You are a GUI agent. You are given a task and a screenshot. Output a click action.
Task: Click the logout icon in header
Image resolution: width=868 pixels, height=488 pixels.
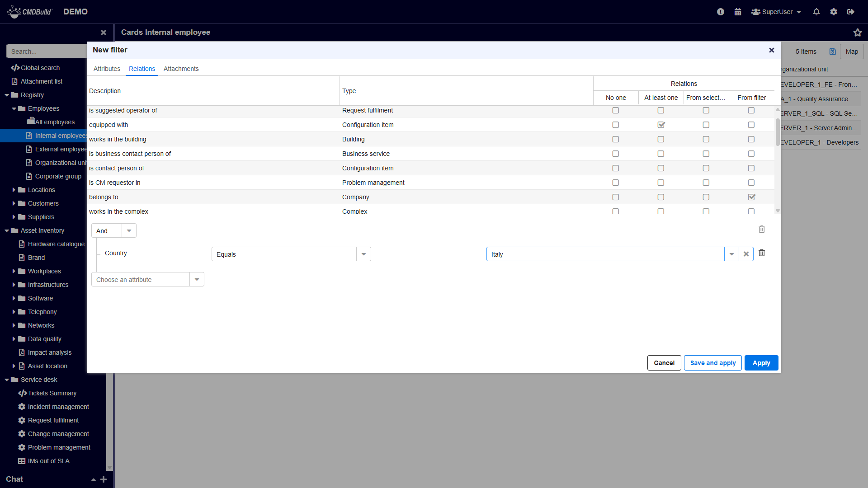pos(851,12)
